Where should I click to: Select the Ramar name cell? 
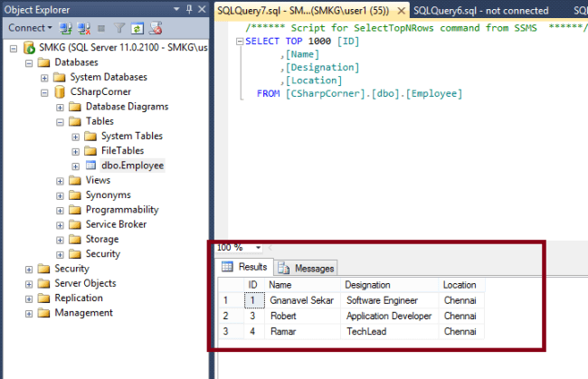(x=303, y=331)
